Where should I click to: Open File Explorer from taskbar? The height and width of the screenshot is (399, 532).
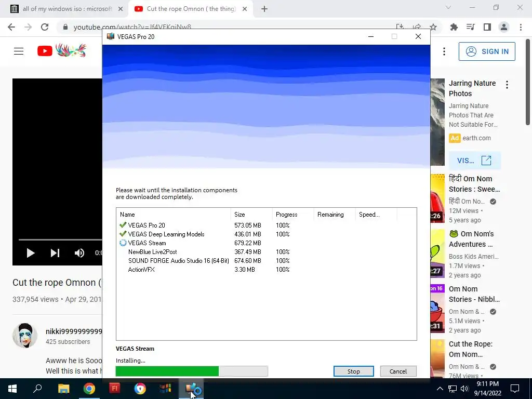(63, 389)
